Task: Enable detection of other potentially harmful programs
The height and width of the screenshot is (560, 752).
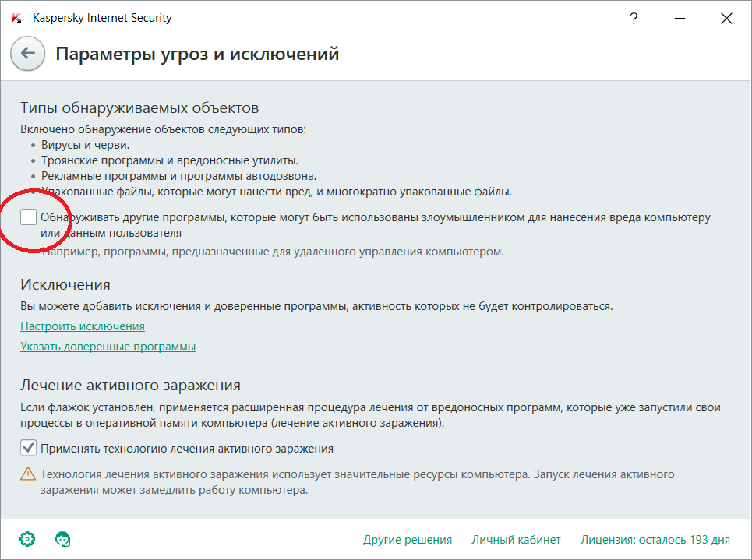Action: coord(28,217)
